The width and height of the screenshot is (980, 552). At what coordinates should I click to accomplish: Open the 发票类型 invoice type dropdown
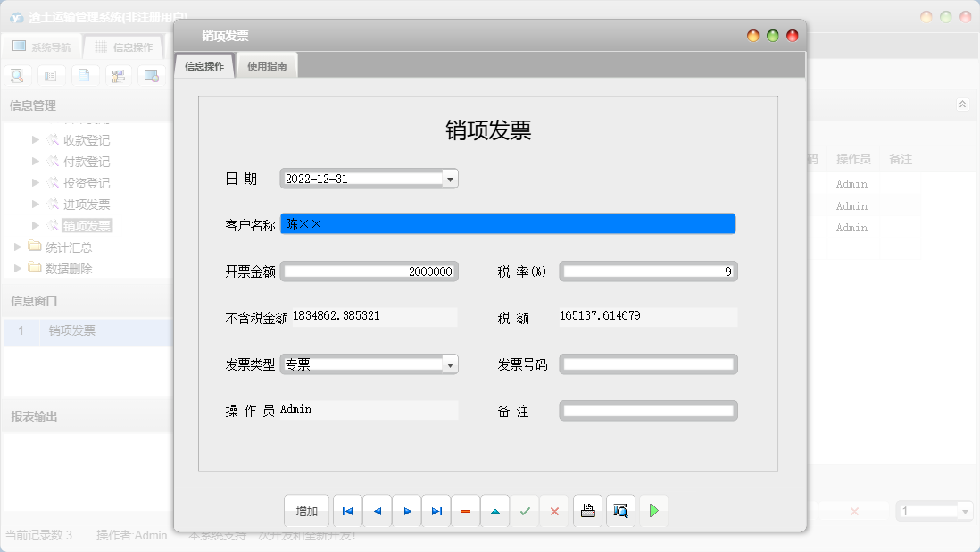[x=450, y=364]
